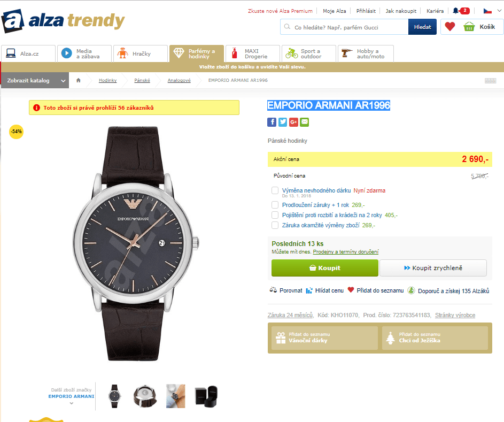Switch to MAXI Drogerie tab
Viewport: 504px width, 422px height.
253,53
